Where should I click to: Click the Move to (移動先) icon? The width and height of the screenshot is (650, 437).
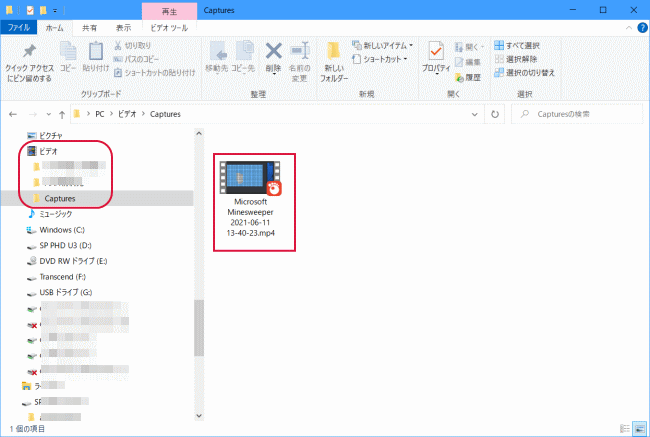[217, 57]
